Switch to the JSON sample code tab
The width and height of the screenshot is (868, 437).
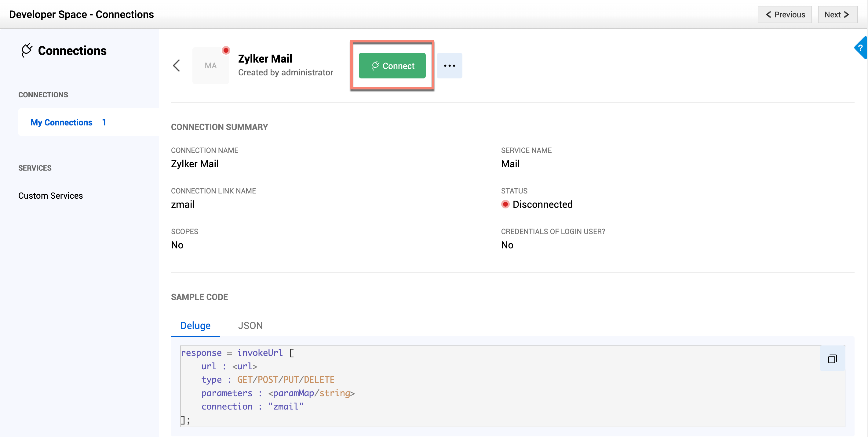tap(250, 326)
